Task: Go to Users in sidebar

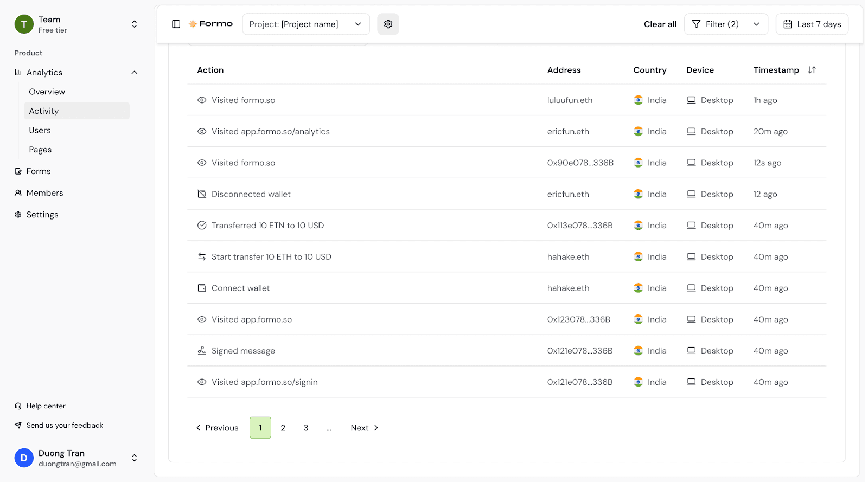Action: pyautogui.click(x=40, y=130)
